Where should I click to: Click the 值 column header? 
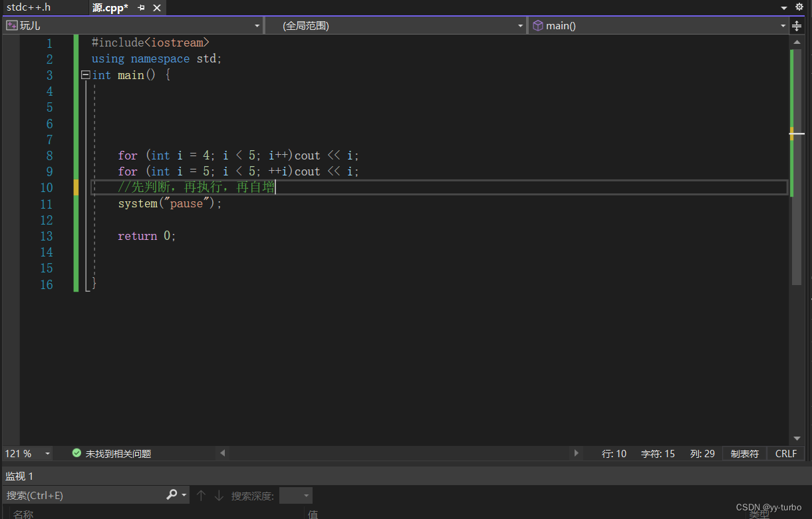(x=313, y=514)
